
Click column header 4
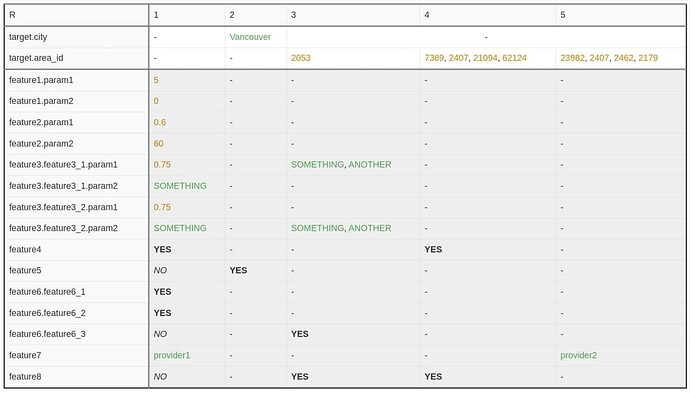tap(427, 15)
